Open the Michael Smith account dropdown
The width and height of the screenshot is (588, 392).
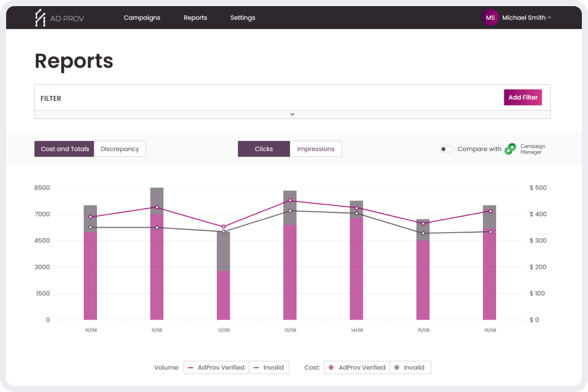tap(526, 18)
